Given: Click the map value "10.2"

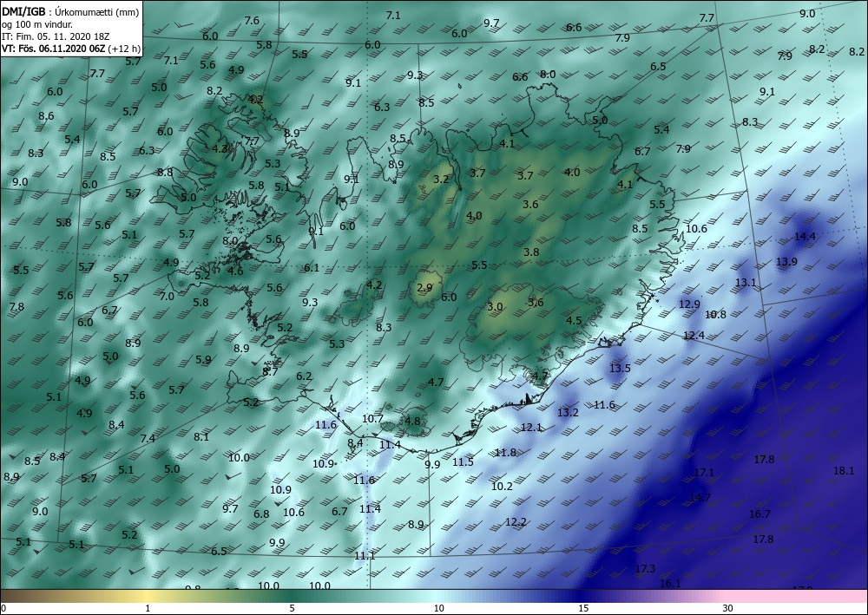Looking at the screenshot, I should coord(502,487).
